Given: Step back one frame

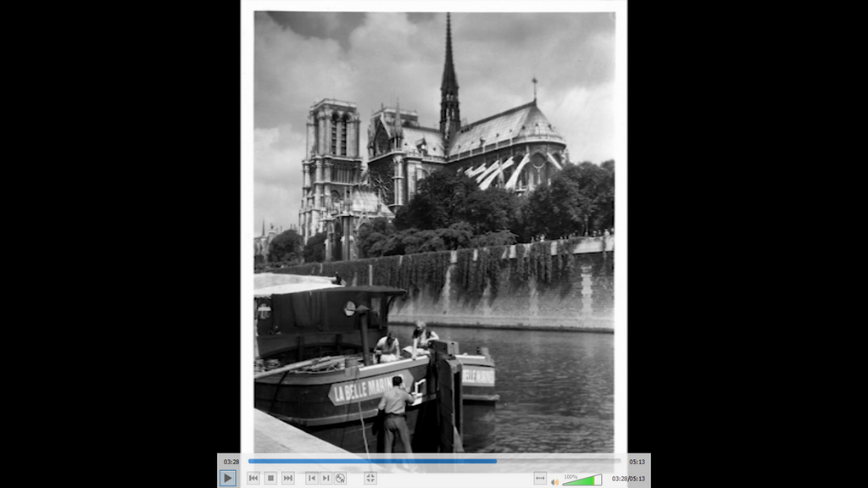Looking at the screenshot, I should click(312, 478).
